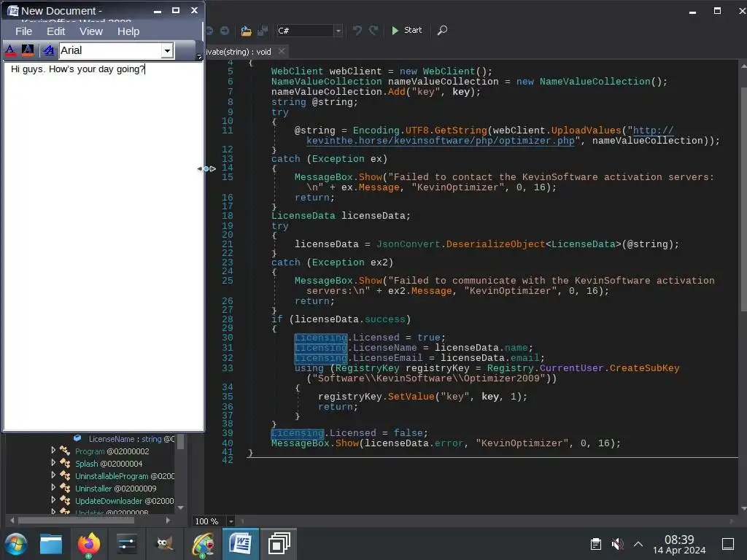Click the UpdateDownloader class icon in tree

(x=65, y=500)
